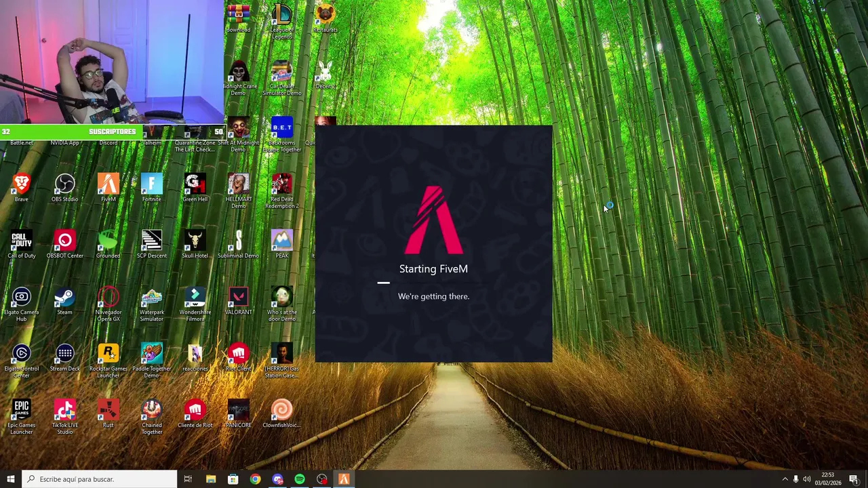Select Navegador Opera GX desktop icon

click(108, 304)
